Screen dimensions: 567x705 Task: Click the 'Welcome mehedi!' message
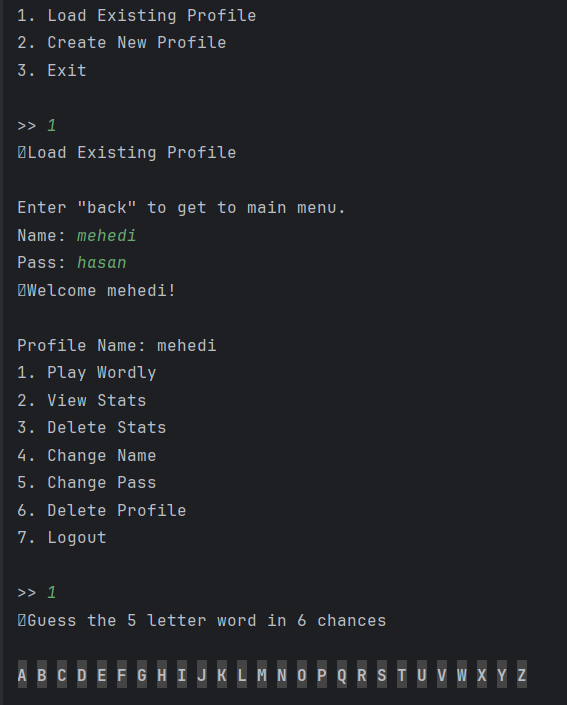102,290
